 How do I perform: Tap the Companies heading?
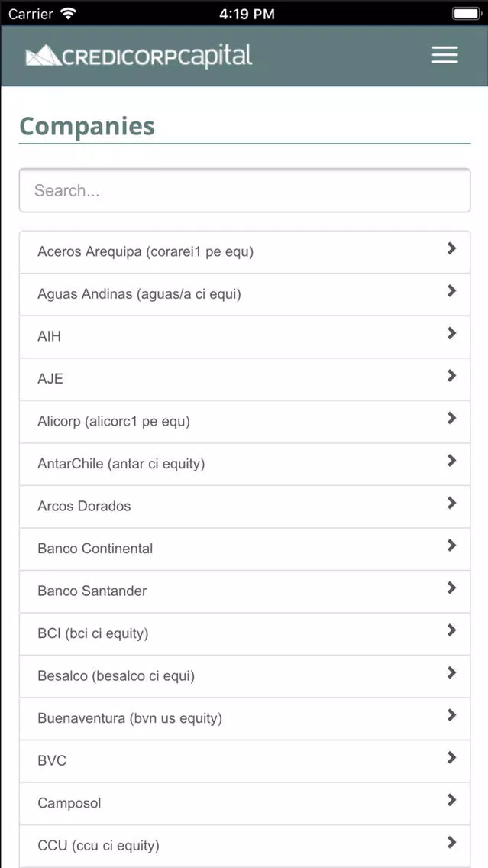click(x=87, y=127)
